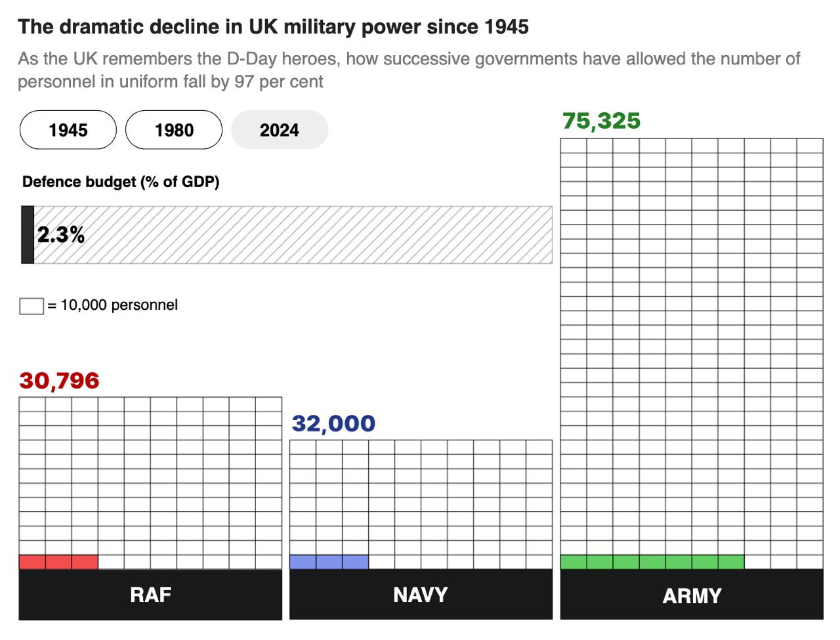Screen dimensions: 840x640
Task: Click the empty legend box for 10,000 personnel
Action: click(x=31, y=306)
